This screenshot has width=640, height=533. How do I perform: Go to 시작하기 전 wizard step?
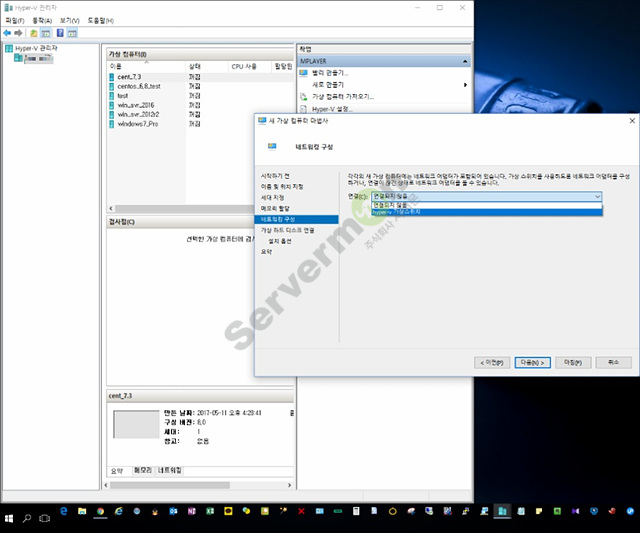[275, 176]
